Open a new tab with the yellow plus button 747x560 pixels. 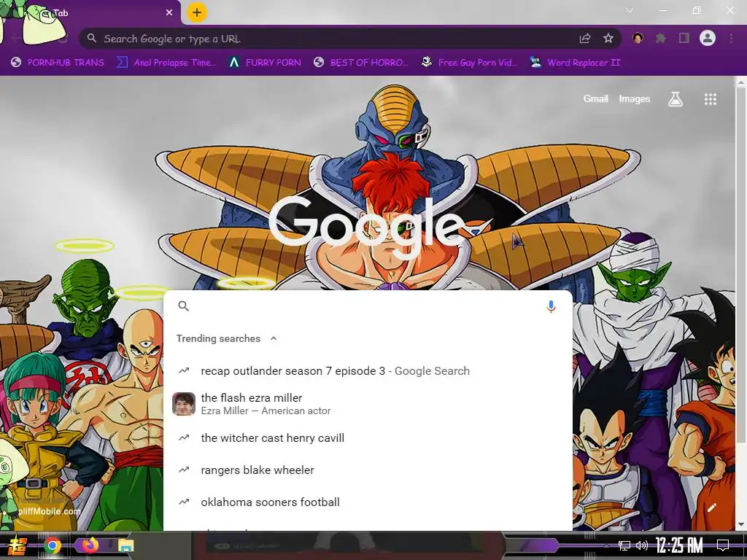197,13
